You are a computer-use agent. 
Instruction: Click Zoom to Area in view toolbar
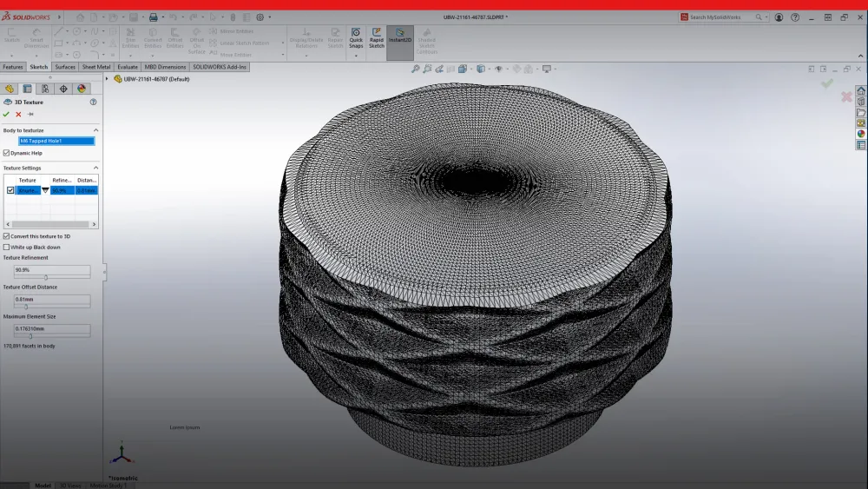[427, 69]
